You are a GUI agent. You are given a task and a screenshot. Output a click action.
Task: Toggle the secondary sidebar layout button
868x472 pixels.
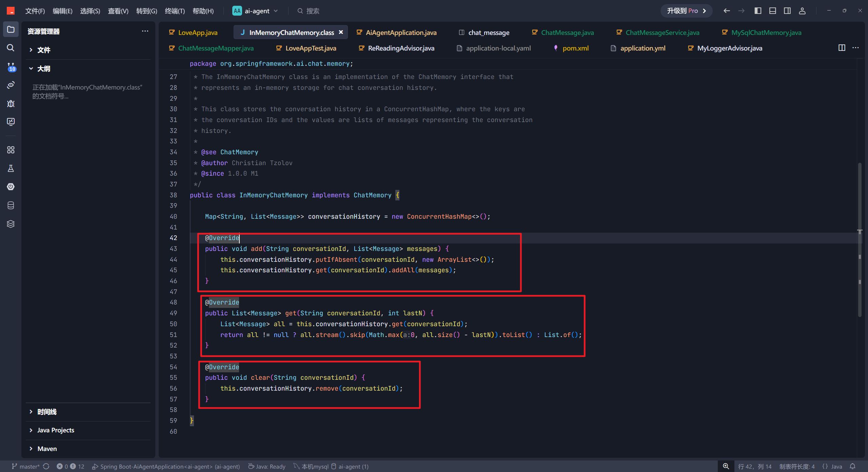pyautogui.click(x=787, y=11)
